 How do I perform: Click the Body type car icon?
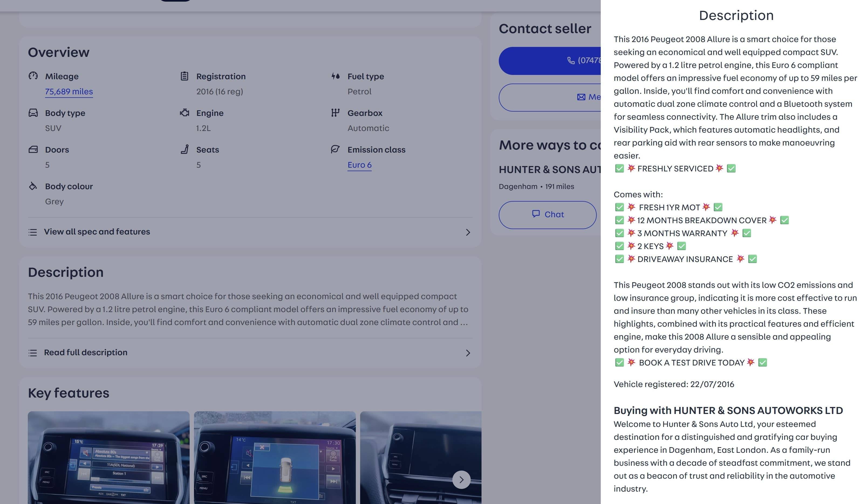pos(33,113)
